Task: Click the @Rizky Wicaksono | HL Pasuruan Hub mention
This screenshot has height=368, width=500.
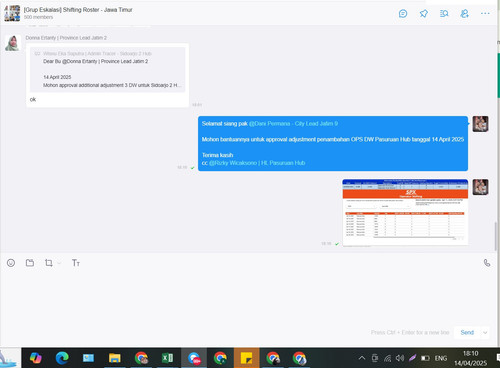Action: tap(257, 163)
